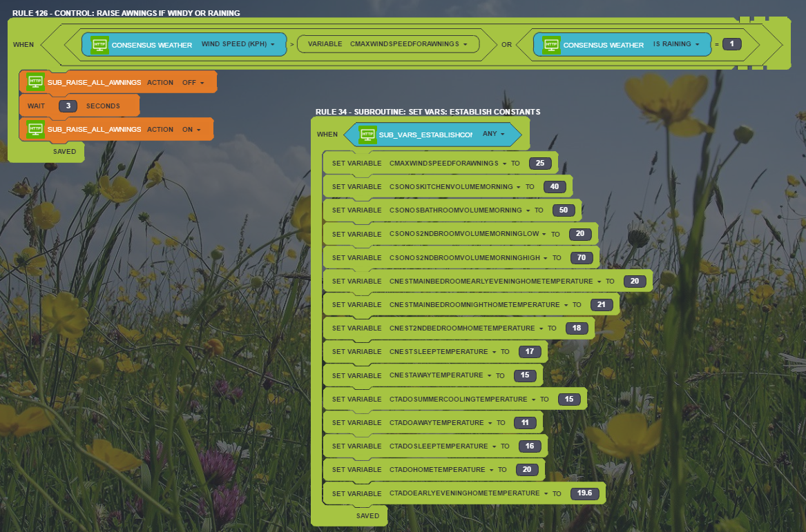Edit the Wait seconds value field
This screenshot has height=532, width=806.
click(68, 106)
